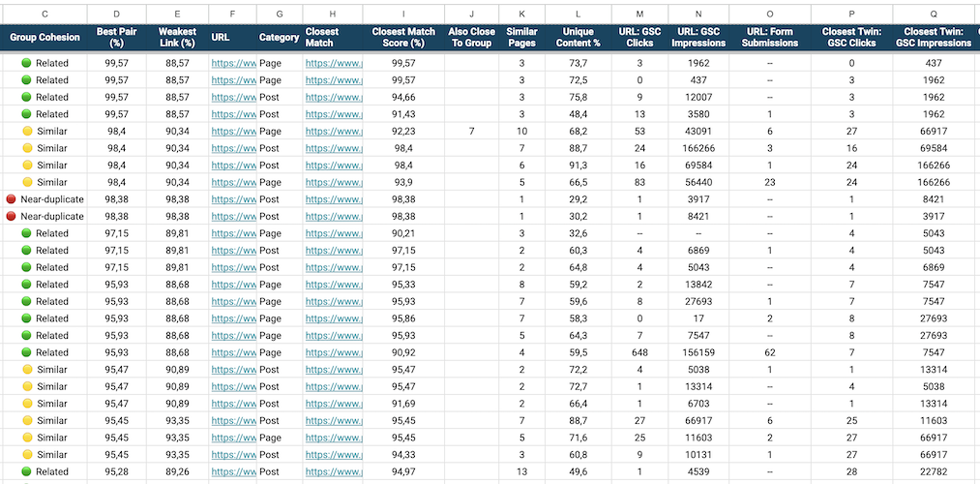The height and width of the screenshot is (484, 980).
Task: Select the Unique Content % header cell
Action: tap(579, 38)
